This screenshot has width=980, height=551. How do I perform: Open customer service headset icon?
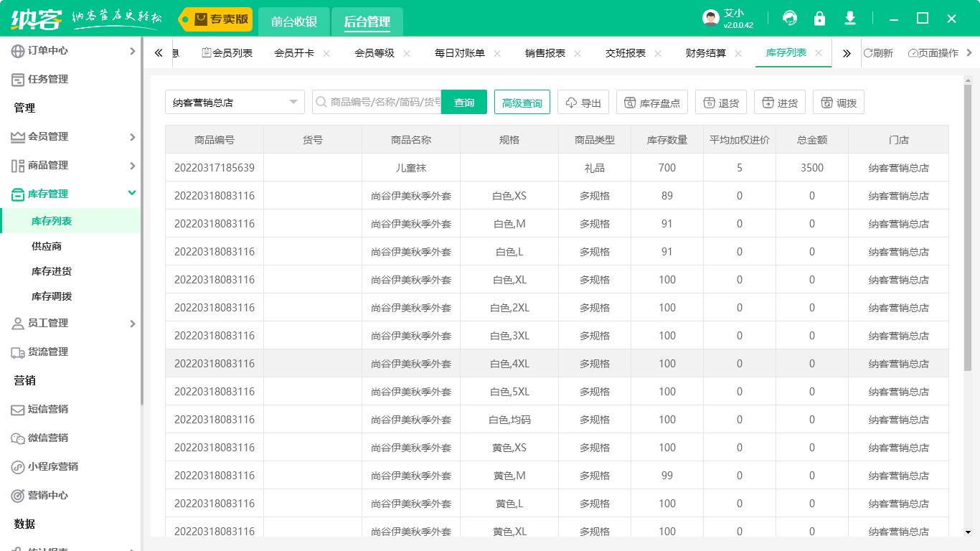pos(789,18)
